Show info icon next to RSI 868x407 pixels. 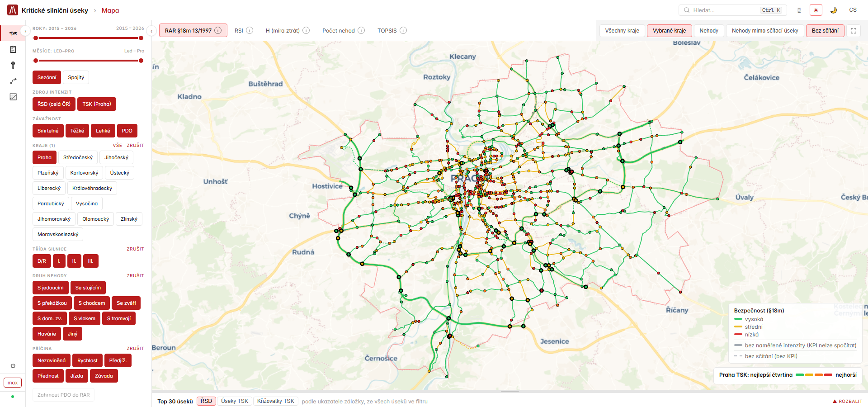click(x=250, y=30)
